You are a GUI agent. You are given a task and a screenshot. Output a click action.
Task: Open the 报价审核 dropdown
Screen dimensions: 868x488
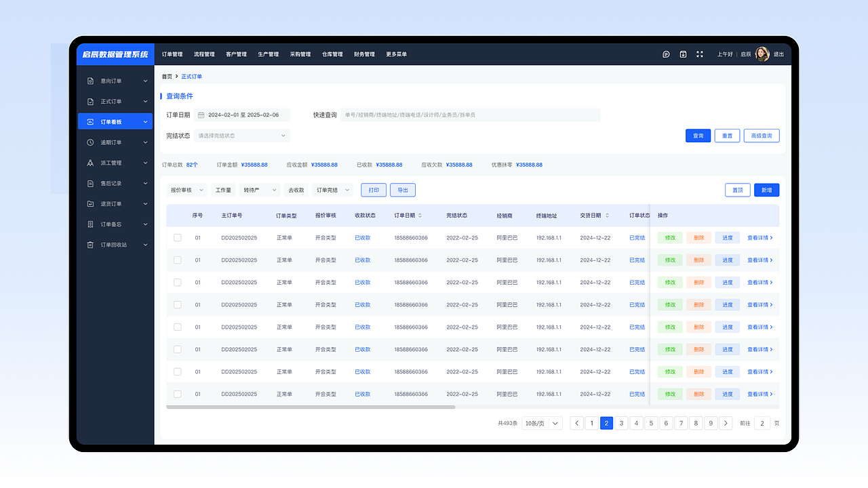186,190
